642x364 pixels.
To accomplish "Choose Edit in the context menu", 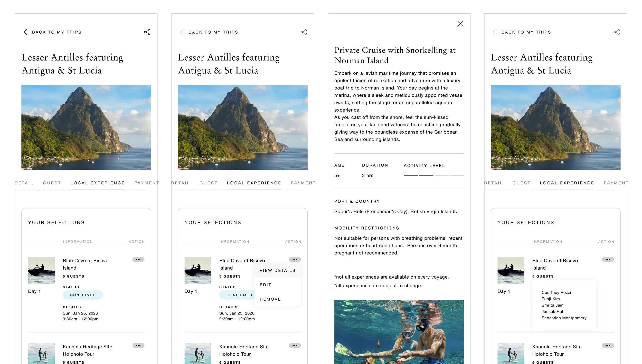I will pos(265,285).
